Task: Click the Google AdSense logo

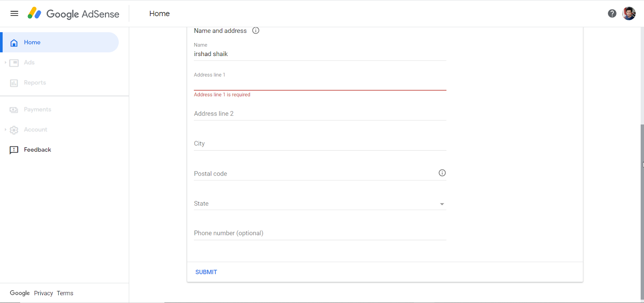Action: click(73, 14)
